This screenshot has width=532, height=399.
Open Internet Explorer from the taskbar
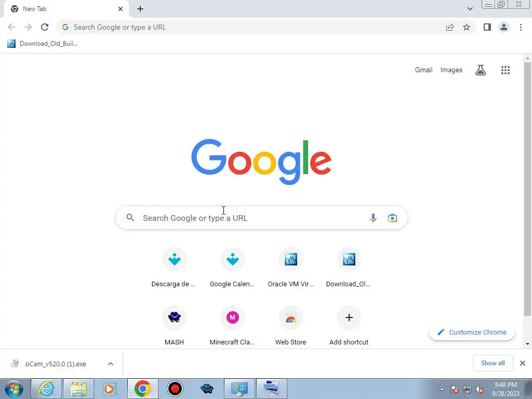46,389
